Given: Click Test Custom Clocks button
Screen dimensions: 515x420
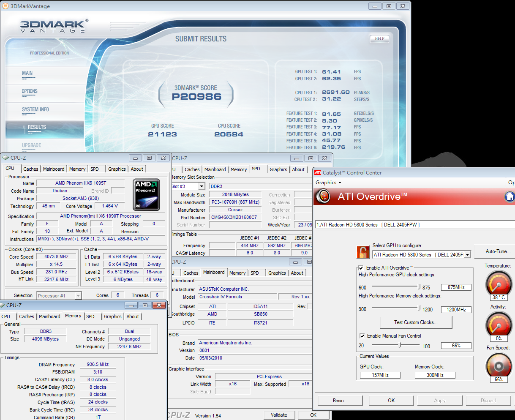Looking at the screenshot, I should coord(416,322).
